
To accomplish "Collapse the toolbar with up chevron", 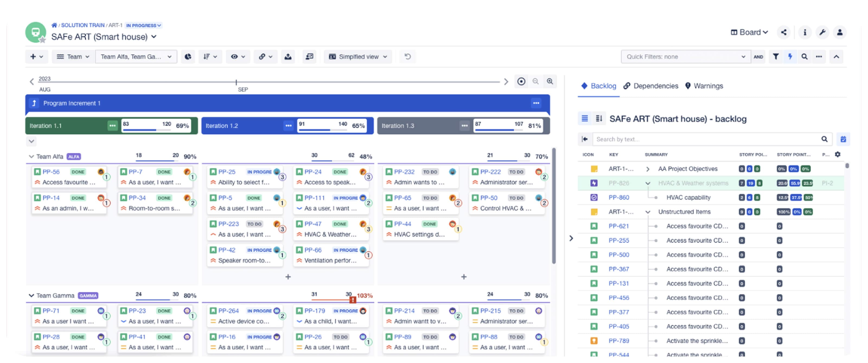I will [x=836, y=57].
